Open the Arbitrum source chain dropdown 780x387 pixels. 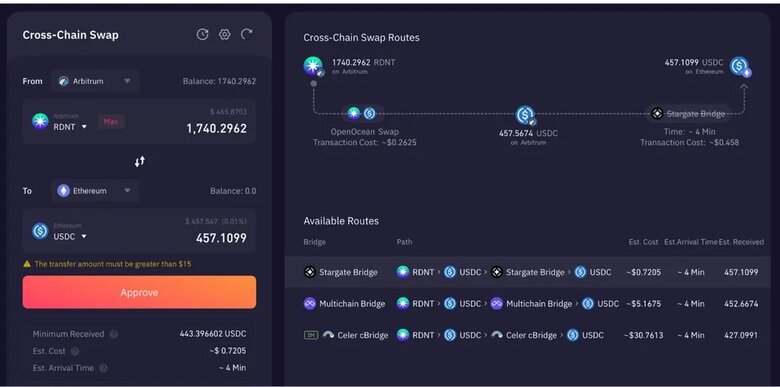[x=95, y=81]
